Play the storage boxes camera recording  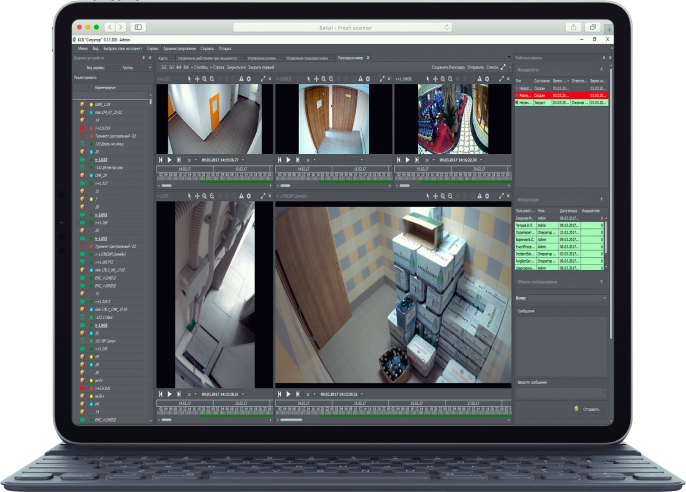pos(288,394)
